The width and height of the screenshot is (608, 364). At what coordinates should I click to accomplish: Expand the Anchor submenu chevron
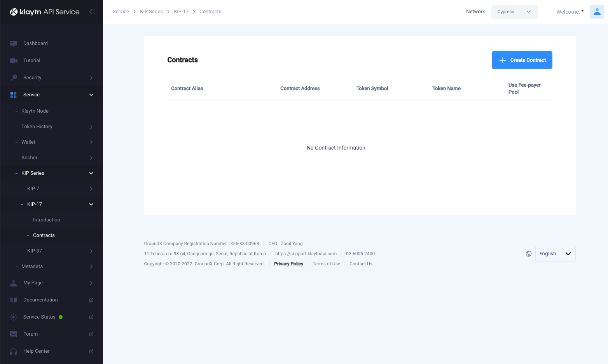pos(91,158)
